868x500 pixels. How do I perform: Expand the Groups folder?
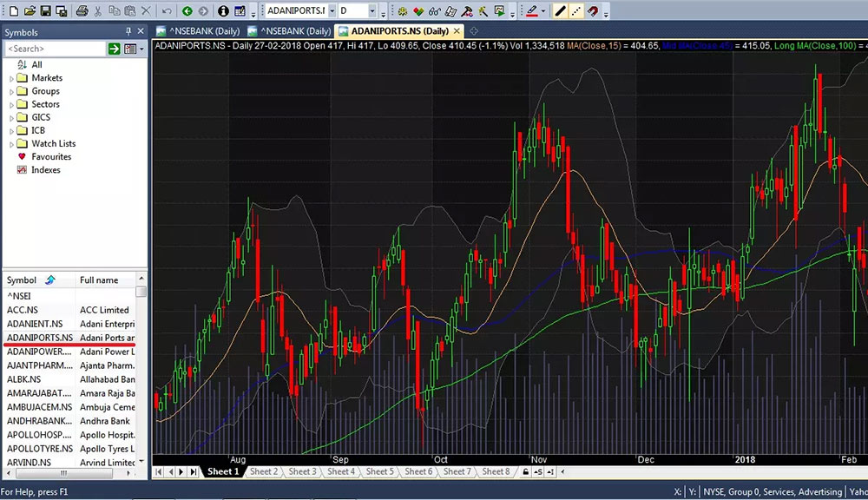click(11, 91)
